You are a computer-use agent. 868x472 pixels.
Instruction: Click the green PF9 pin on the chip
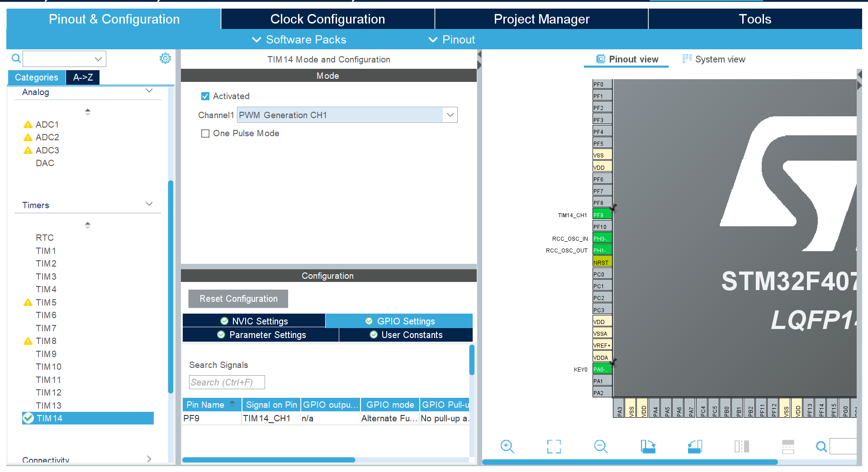[602, 215]
